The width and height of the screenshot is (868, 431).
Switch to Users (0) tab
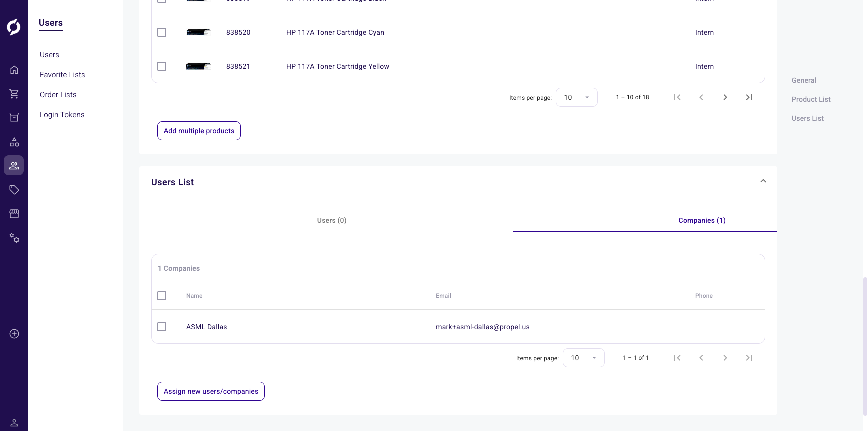coord(332,220)
